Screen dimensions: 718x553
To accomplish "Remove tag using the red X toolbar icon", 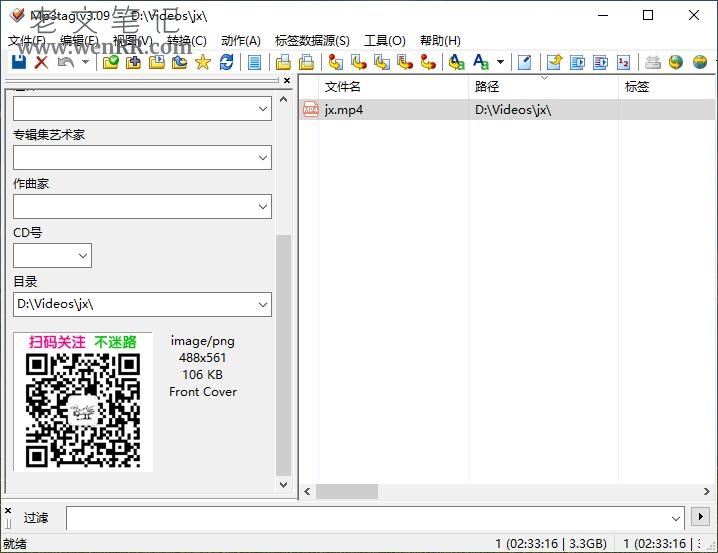I will (x=42, y=62).
